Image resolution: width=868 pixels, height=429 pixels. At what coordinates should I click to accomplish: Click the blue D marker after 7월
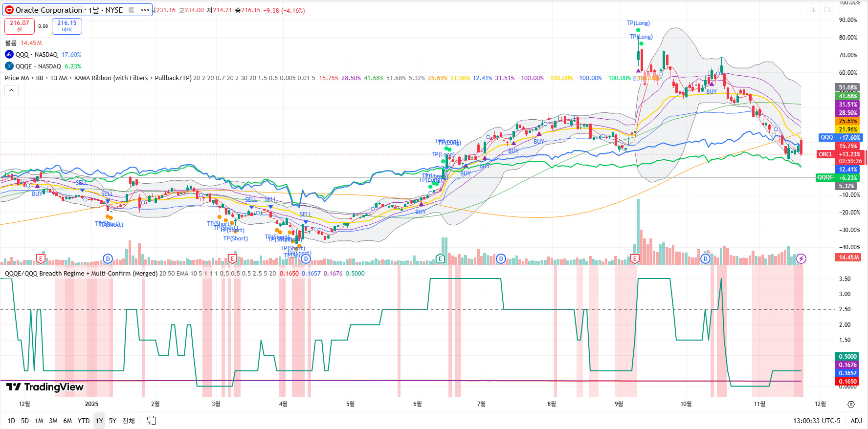pyautogui.click(x=501, y=259)
